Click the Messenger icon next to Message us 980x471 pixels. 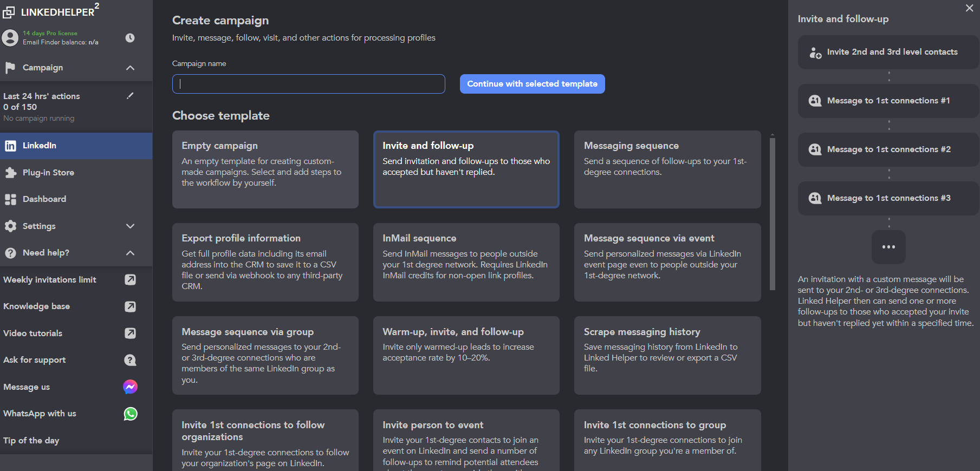(x=130, y=387)
